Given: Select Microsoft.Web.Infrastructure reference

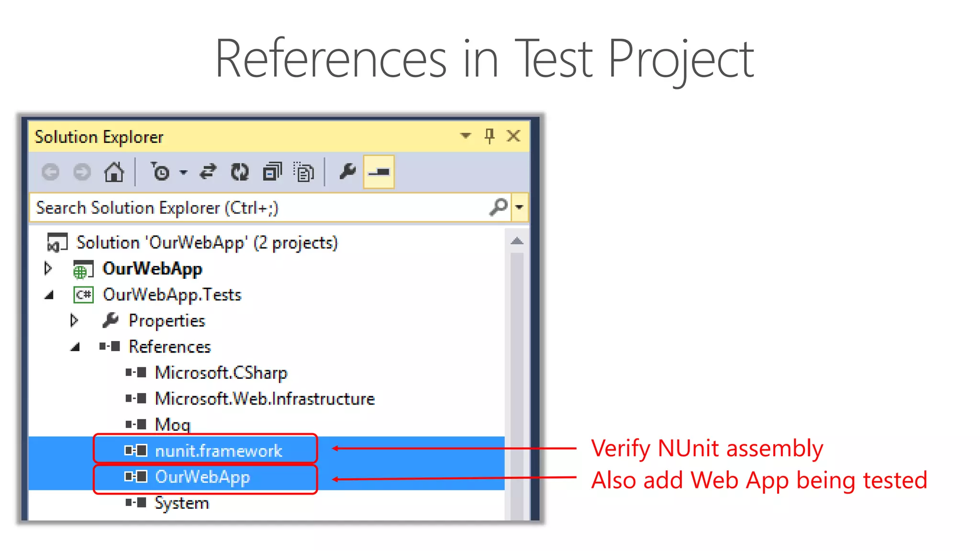Looking at the screenshot, I should pyautogui.click(x=265, y=398).
